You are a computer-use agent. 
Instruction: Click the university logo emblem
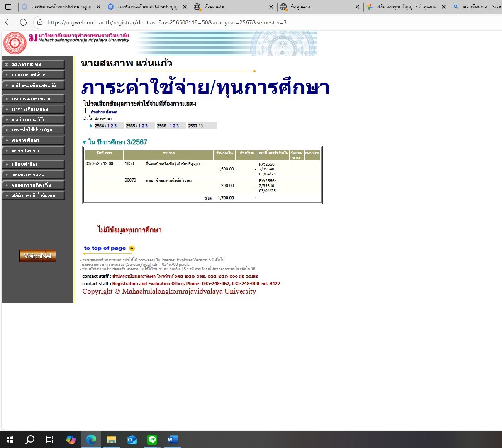[15, 43]
